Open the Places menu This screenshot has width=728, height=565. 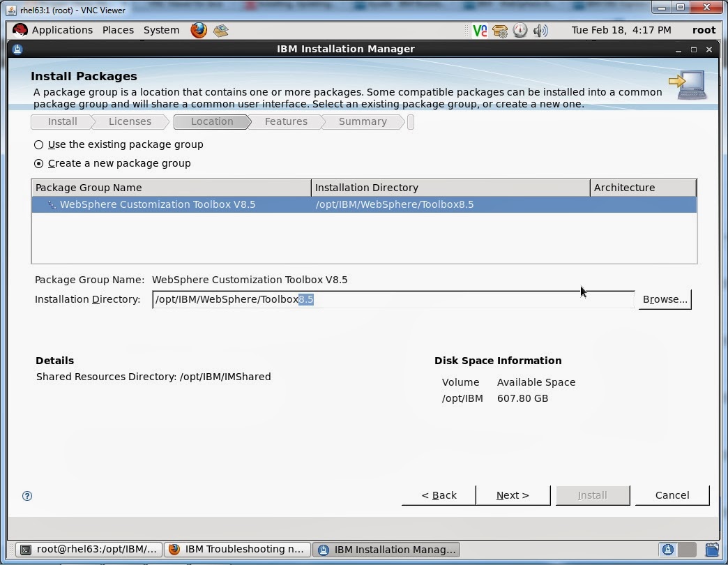pos(117,30)
